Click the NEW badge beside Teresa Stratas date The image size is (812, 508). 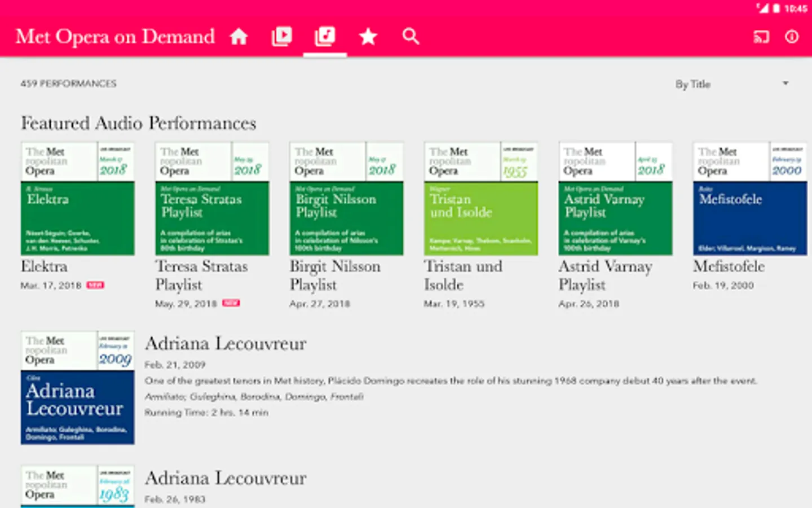point(231,303)
